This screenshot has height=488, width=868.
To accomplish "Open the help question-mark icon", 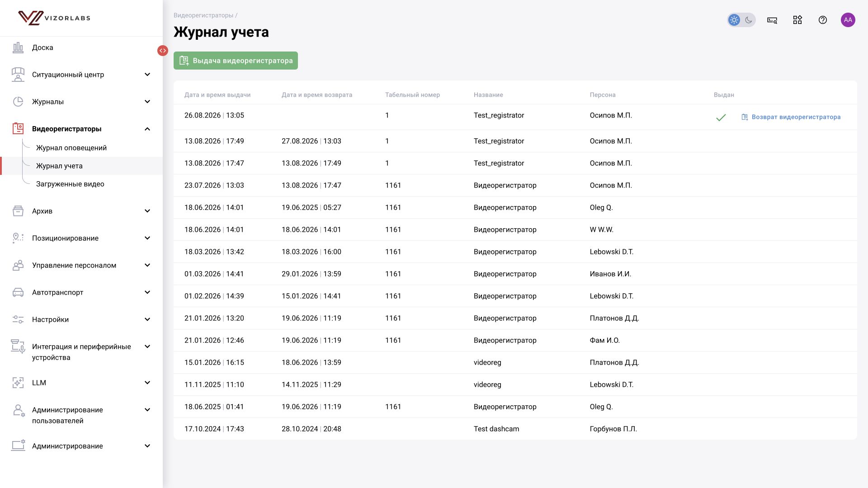I will click(x=823, y=20).
